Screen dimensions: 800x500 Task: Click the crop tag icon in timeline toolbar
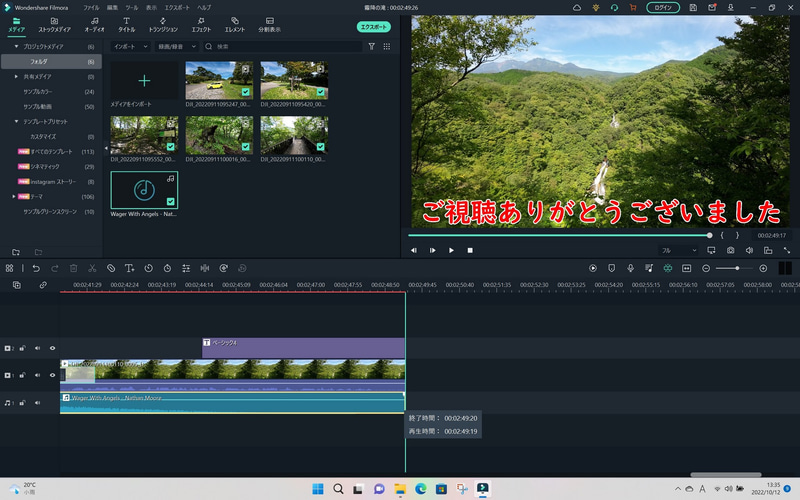click(x=111, y=268)
